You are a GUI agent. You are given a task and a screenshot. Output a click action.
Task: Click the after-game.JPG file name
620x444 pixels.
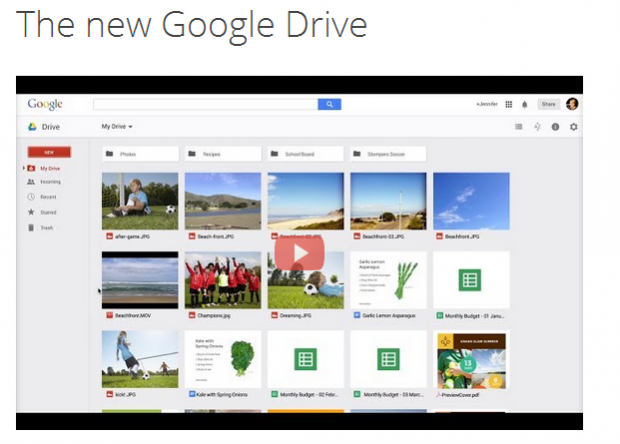[132, 236]
